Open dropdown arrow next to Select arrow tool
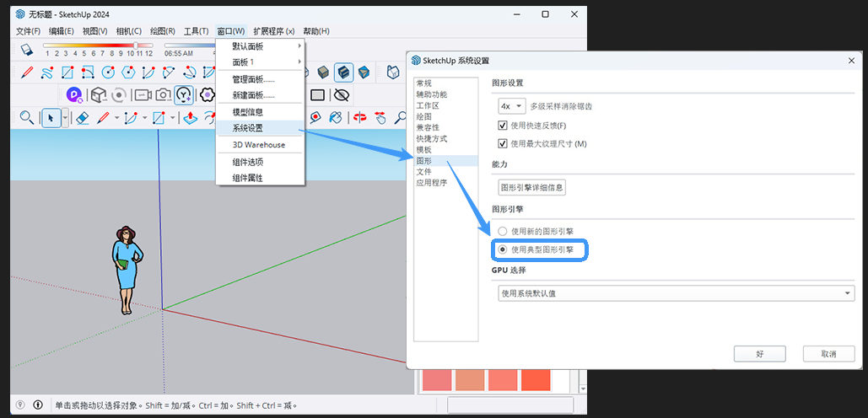Viewport: 868px width, 418px height. (65, 117)
